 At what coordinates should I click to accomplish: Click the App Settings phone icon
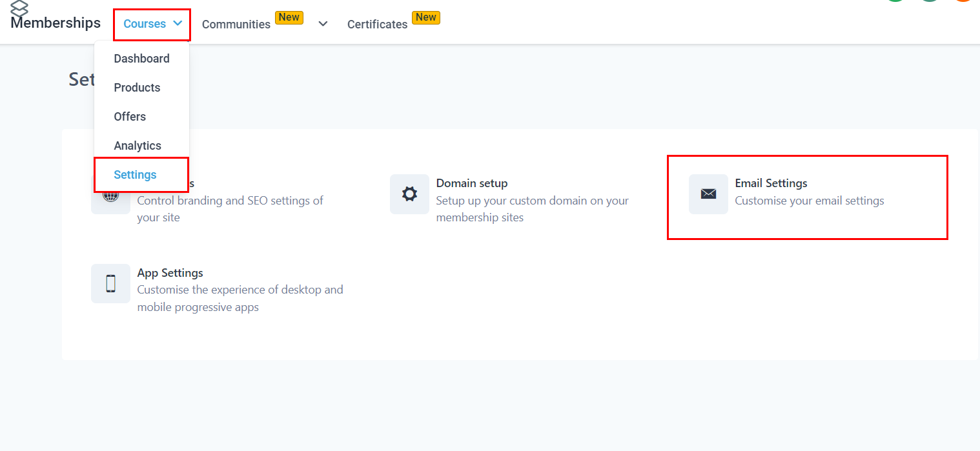[110, 283]
